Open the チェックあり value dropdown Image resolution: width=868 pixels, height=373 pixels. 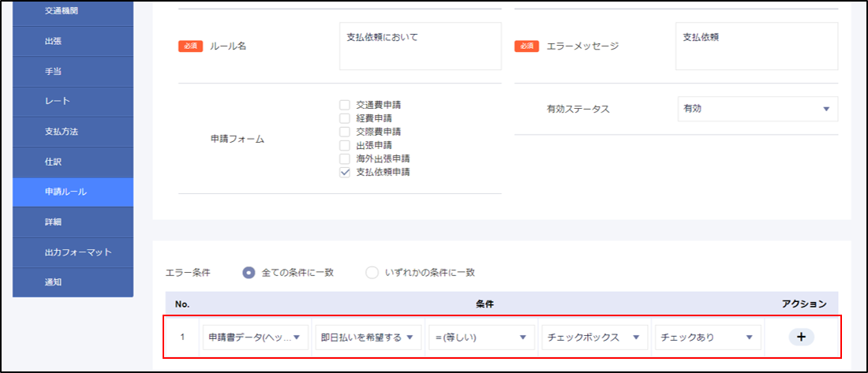pyautogui.click(x=707, y=338)
